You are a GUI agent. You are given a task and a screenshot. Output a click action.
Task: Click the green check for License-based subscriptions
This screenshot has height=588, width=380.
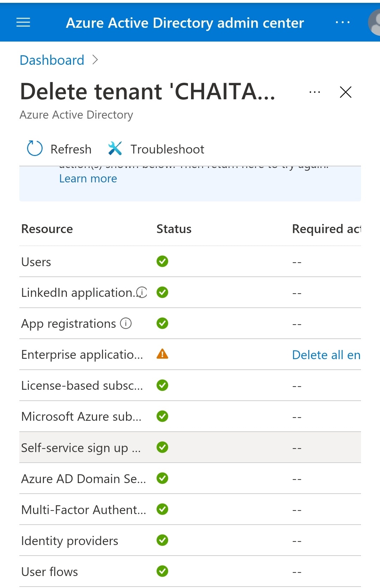[x=162, y=385]
